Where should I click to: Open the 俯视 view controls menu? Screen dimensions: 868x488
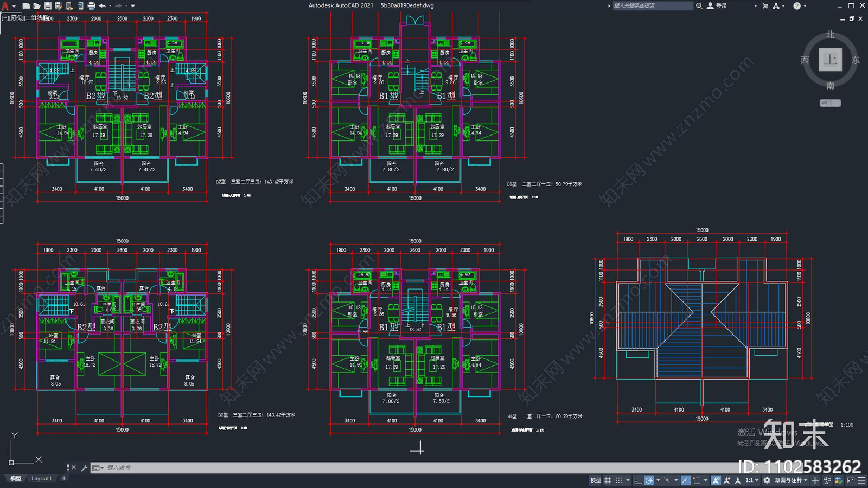click(16, 18)
